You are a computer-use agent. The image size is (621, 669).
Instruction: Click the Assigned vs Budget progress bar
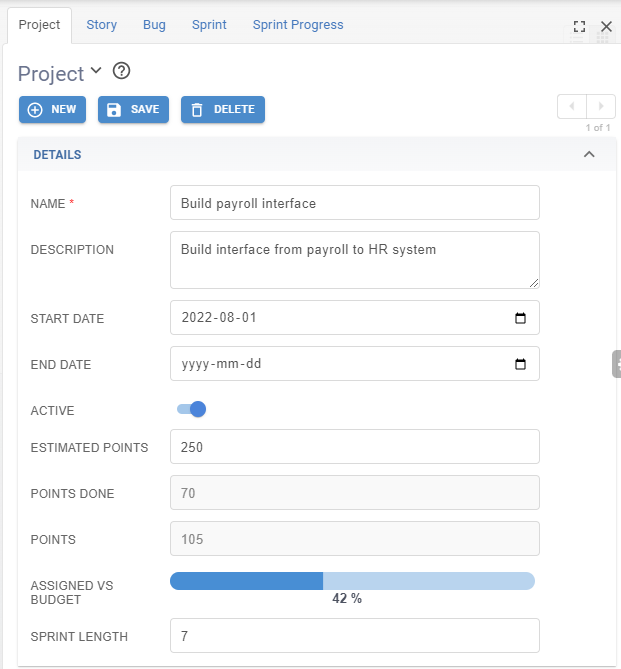click(353, 581)
